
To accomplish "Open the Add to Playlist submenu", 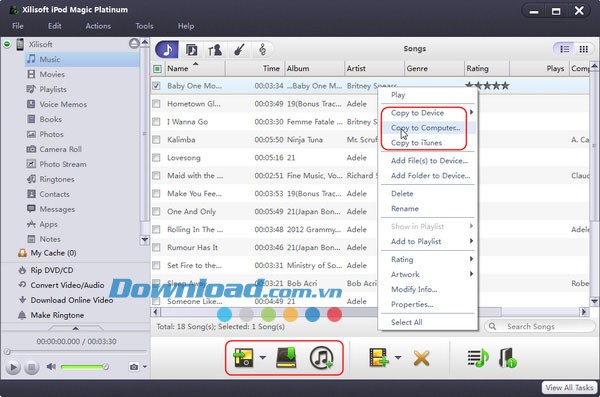I will click(429, 241).
